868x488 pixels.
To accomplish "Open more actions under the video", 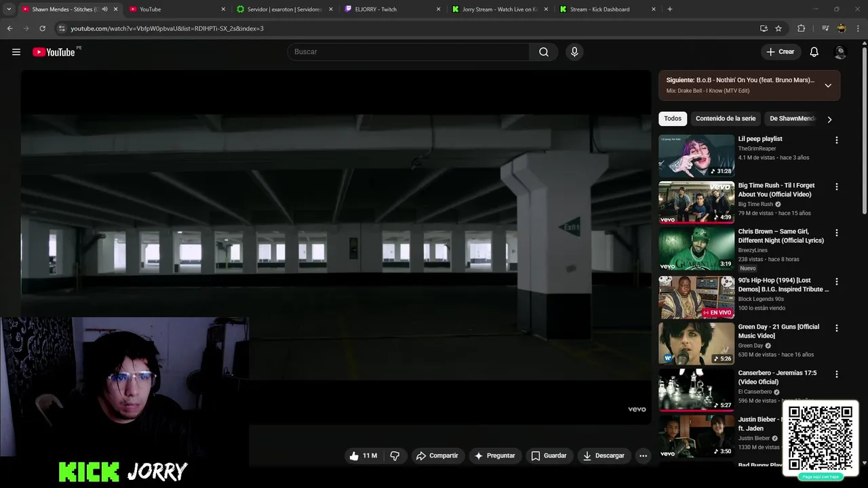I will [x=643, y=455].
